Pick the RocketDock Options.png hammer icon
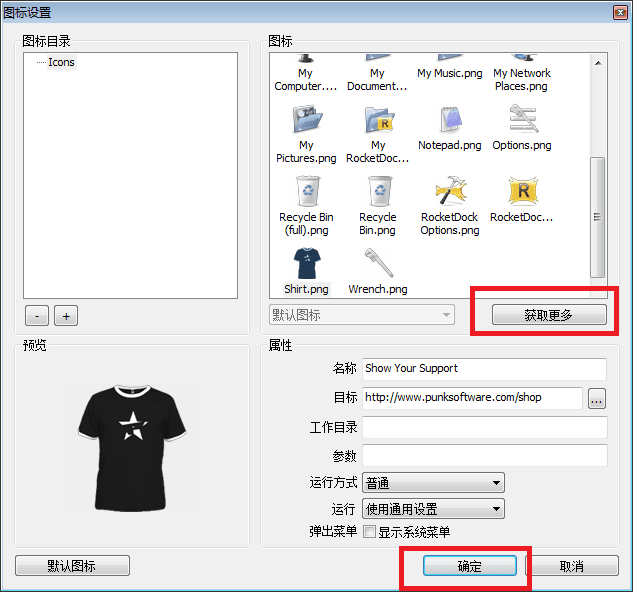 451,190
